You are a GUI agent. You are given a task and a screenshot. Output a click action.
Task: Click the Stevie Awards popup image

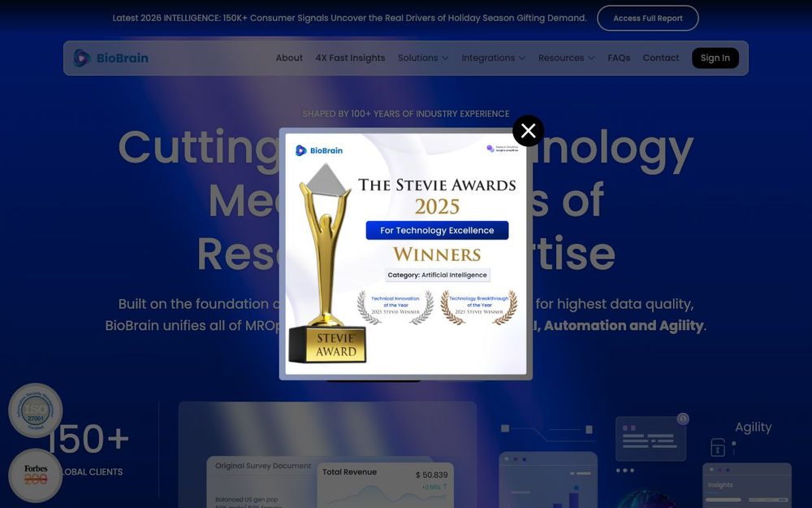[x=405, y=254]
